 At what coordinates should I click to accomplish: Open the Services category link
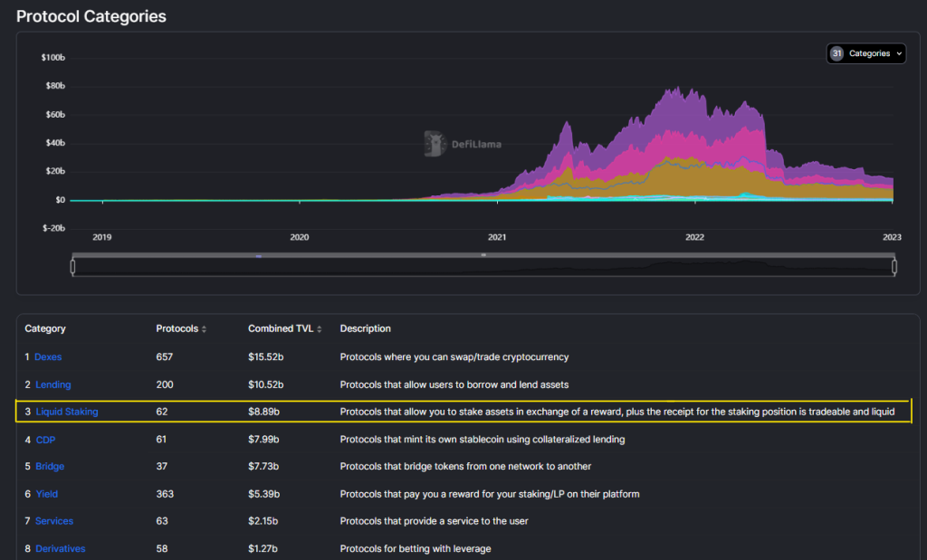click(x=54, y=521)
